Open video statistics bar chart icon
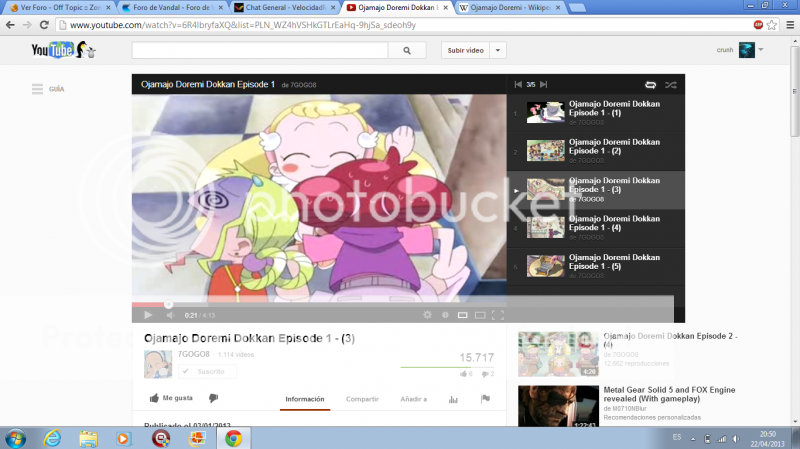The image size is (800, 449). point(453,399)
